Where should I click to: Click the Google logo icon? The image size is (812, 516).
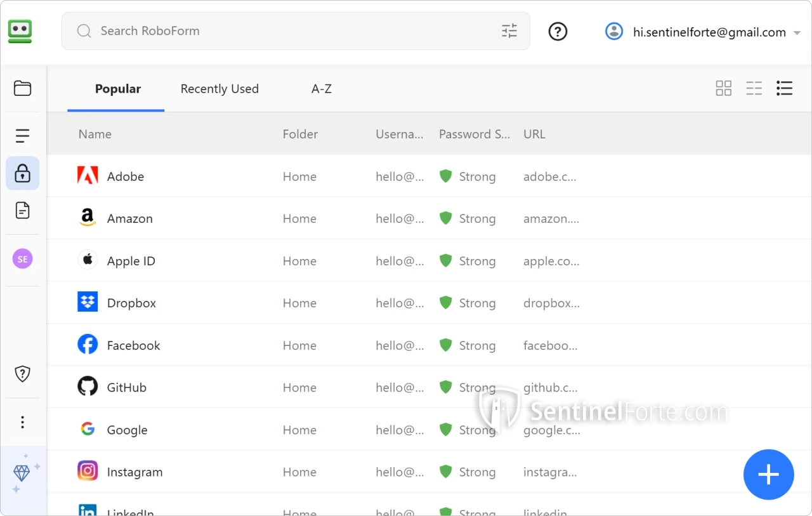pyautogui.click(x=88, y=429)
